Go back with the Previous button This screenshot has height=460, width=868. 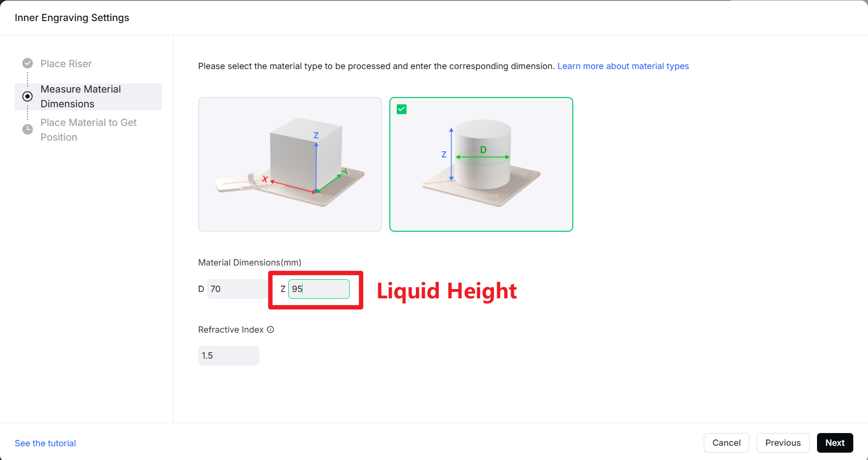(783, 443)
